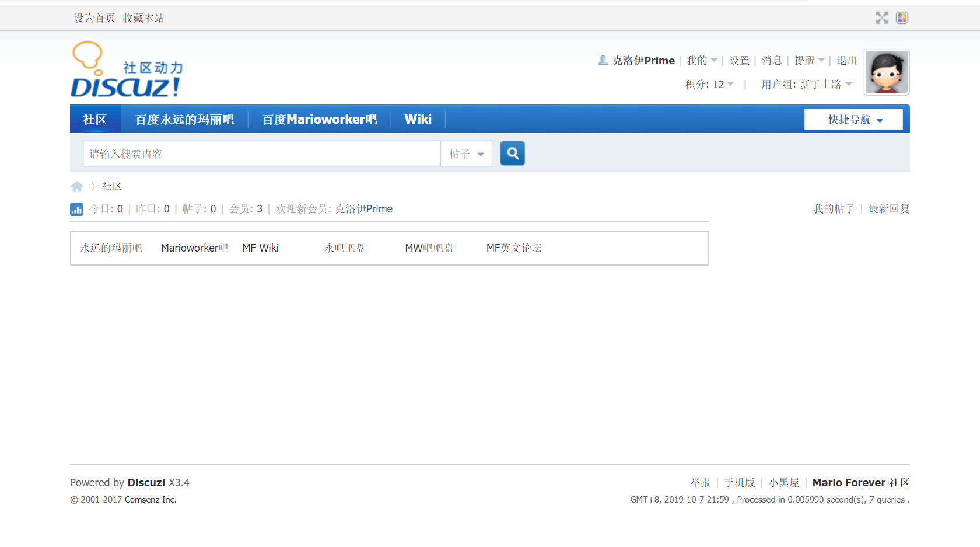This screenshot has height=547, width=980.
Task: Click the 设为首页 link
Action: pyautogui.click(x=94, y=18)
